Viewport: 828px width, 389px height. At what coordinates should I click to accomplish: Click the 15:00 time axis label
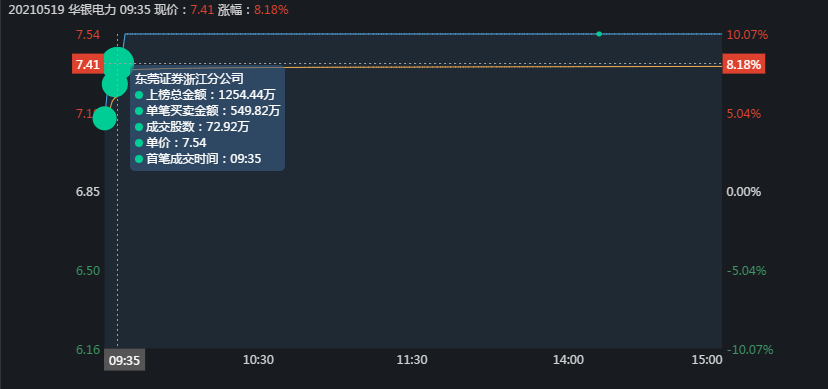tap(707, 360)
